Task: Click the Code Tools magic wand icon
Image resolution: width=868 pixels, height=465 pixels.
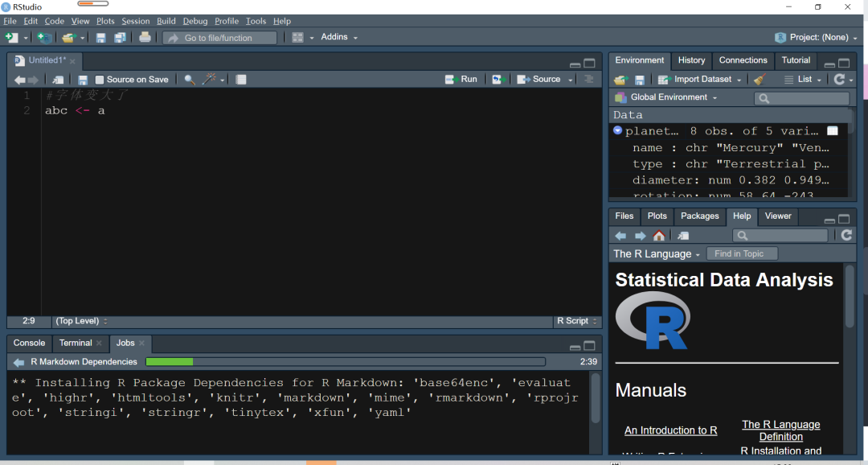Action: tap(209, 80)
